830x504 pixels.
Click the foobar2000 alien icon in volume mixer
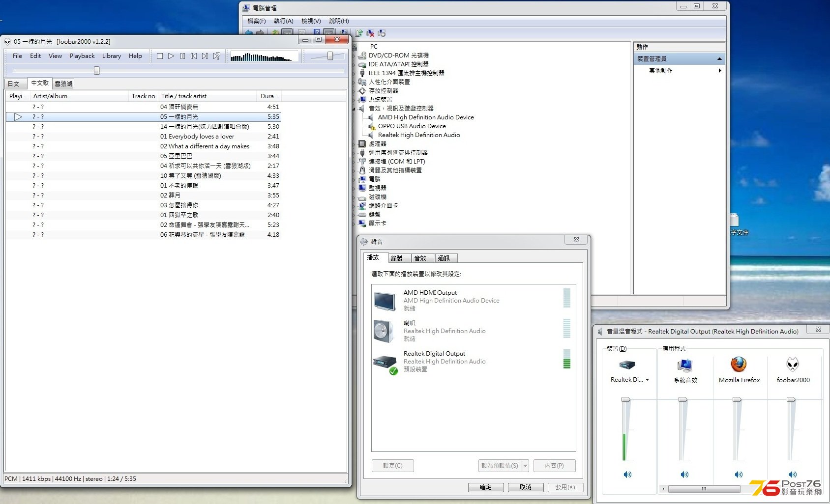coord(793,364)
